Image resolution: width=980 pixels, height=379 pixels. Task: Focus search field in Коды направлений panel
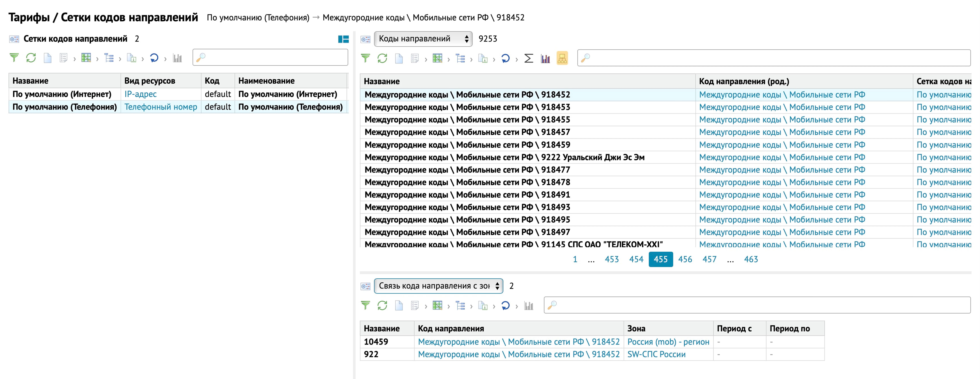(x=774, y=58)
